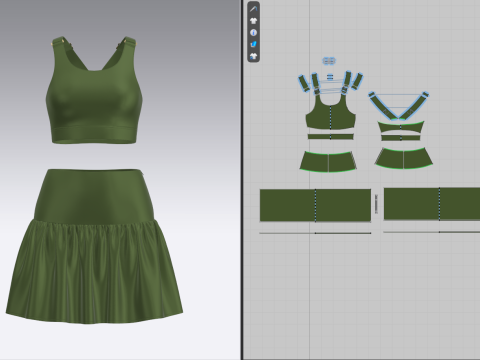
Task: Select the right large rectangular ruffle pattern
Action: 432,204
